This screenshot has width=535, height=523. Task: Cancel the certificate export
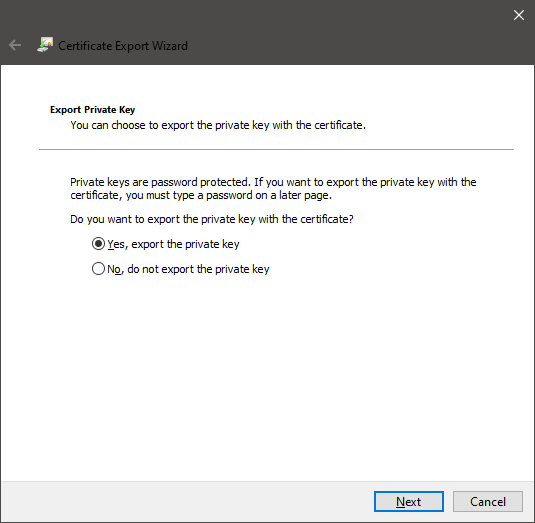tap(488, 502)
